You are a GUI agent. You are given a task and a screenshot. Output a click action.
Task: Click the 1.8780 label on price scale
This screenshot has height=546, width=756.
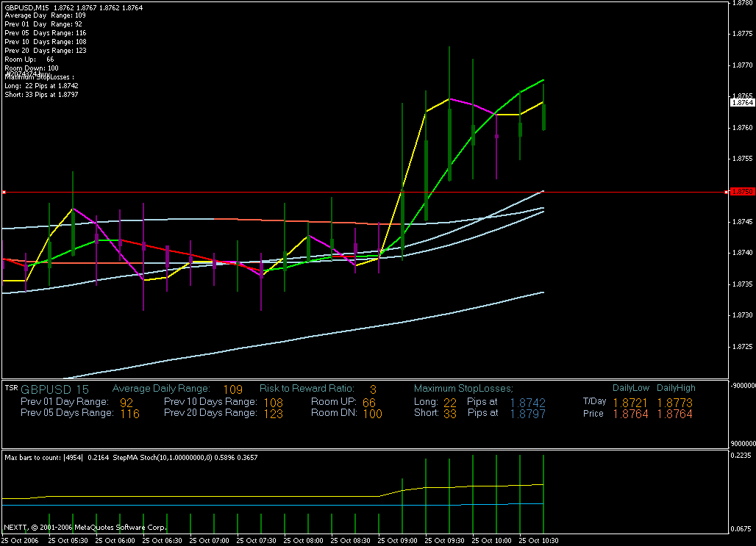tap(742, 4)
